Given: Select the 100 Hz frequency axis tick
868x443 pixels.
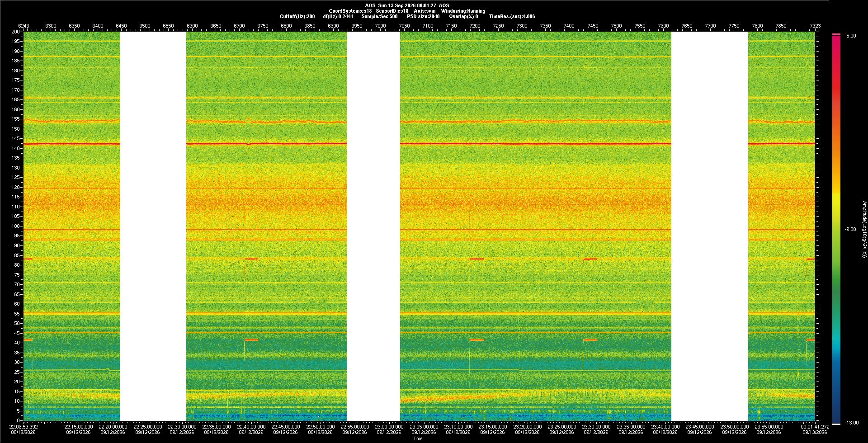Looking at the screenshot, I should [x=16, y=226].
